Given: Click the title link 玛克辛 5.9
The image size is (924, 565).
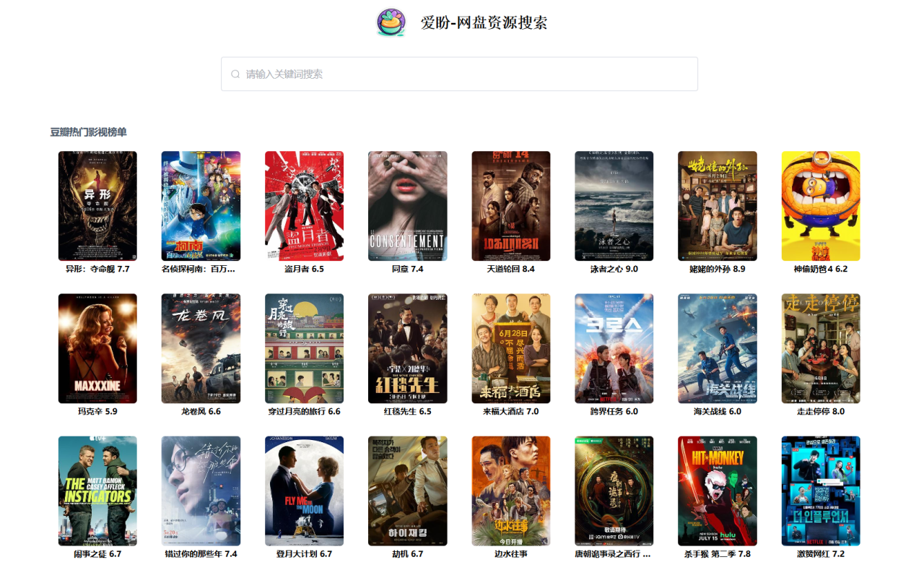Looking at the screenshot, I should click(x=97, y=411).
